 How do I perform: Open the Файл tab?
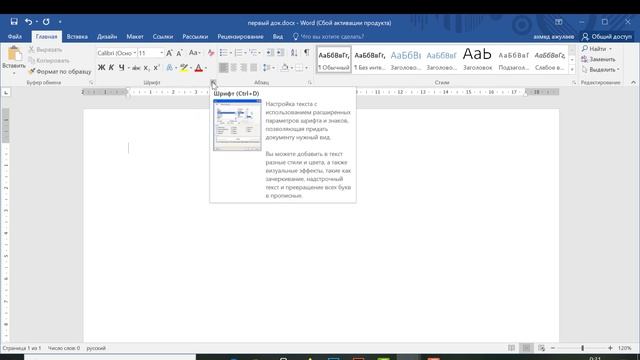point(15,37)
